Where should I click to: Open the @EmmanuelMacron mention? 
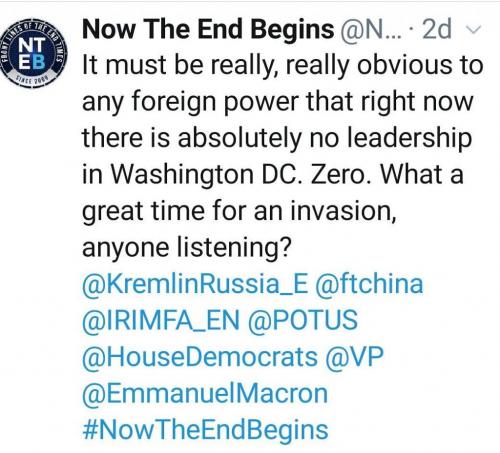(x=205, y=394)
